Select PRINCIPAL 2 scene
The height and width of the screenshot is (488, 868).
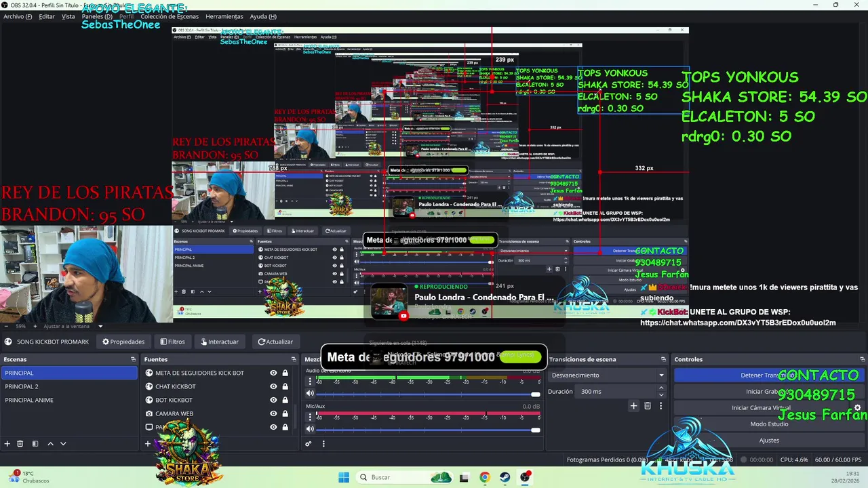point(68,386)
